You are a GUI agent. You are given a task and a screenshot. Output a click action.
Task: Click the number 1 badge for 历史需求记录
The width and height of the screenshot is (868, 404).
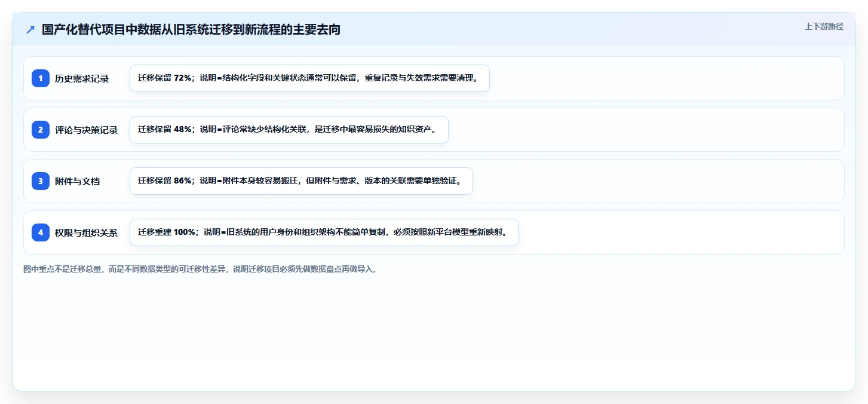(x=41, y=78)
